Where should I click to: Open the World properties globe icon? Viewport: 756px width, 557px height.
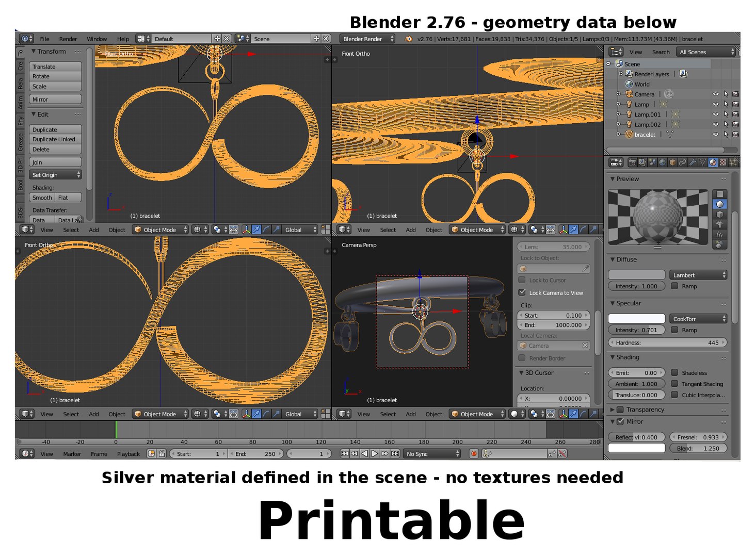663,162
